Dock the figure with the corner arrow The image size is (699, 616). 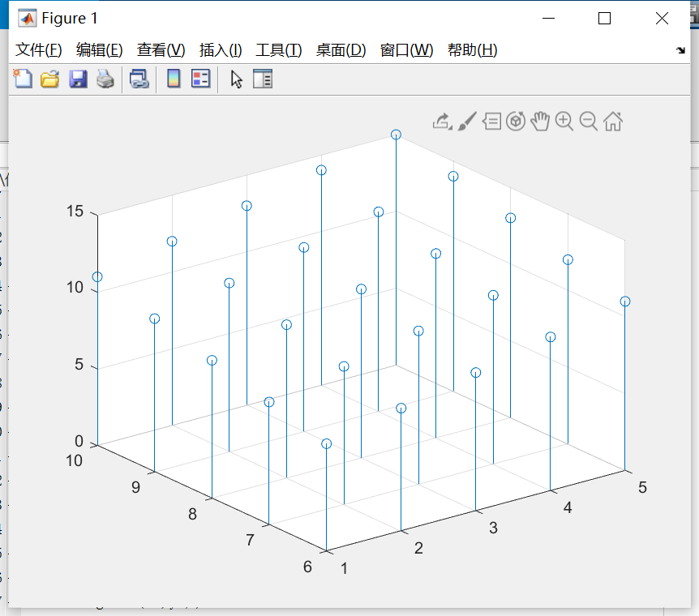pyautogui.click(x=680, y=50)
